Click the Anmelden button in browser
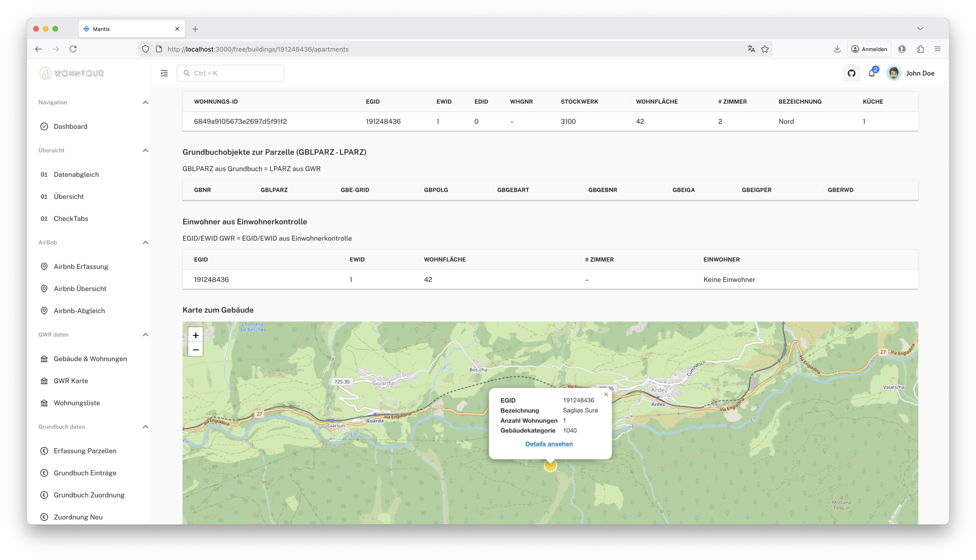Viewport: 976px width, 560px height. point(869,49)
